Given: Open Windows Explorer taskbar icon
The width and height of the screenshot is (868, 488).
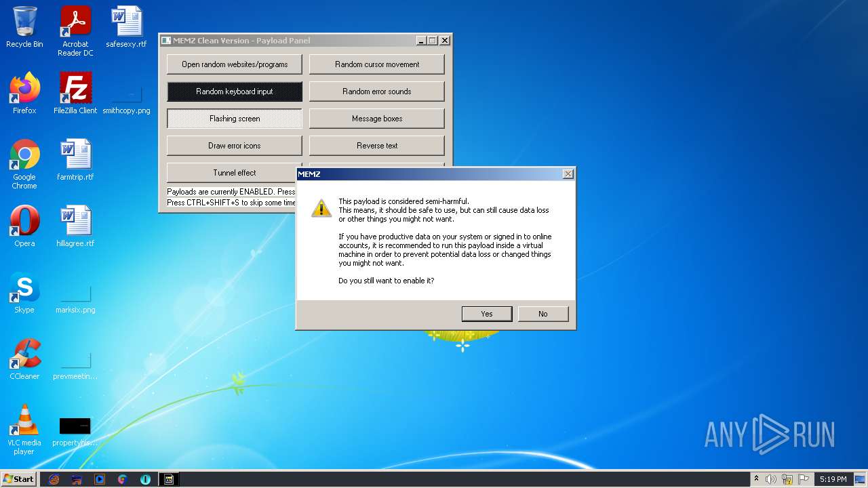Looking at the screenshot, I should tap(77, 479).
